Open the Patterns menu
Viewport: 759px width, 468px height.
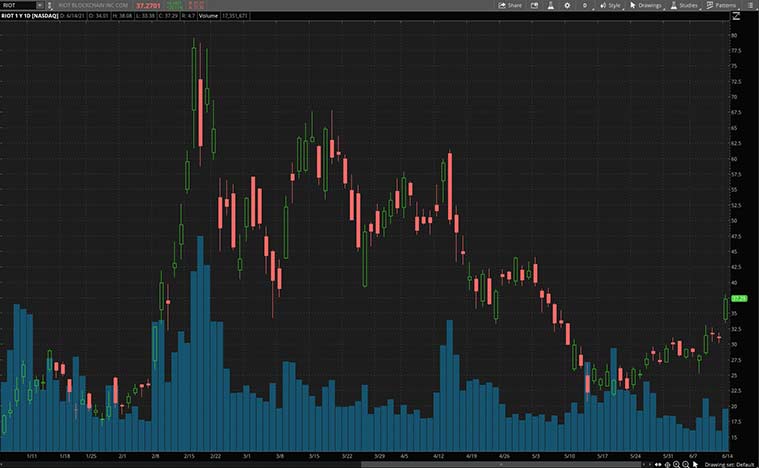point(721,5)
